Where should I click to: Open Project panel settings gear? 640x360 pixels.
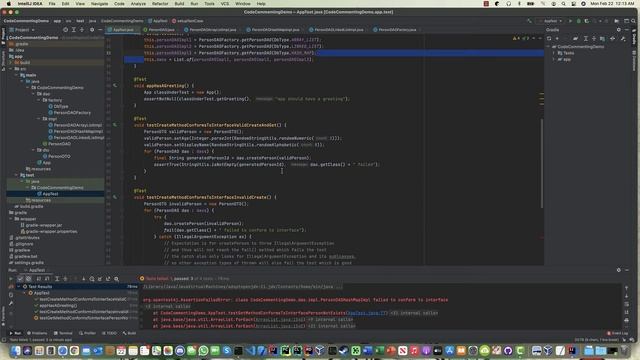pyautogui.click(x=92, y=30)
